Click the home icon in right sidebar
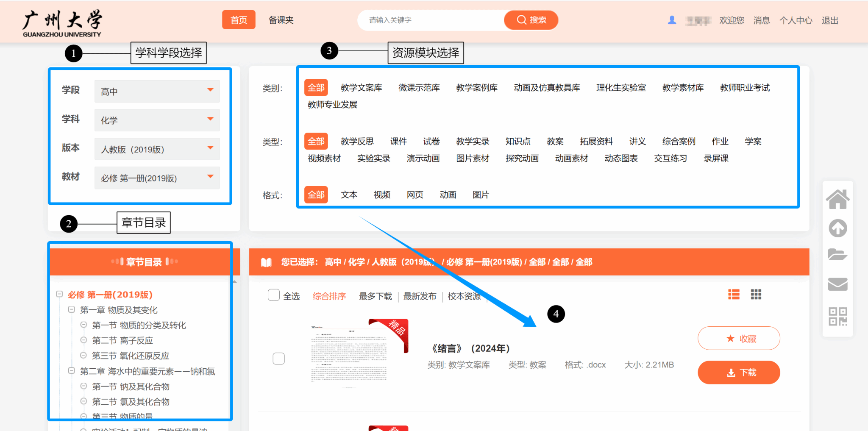 tap(837, 200)
